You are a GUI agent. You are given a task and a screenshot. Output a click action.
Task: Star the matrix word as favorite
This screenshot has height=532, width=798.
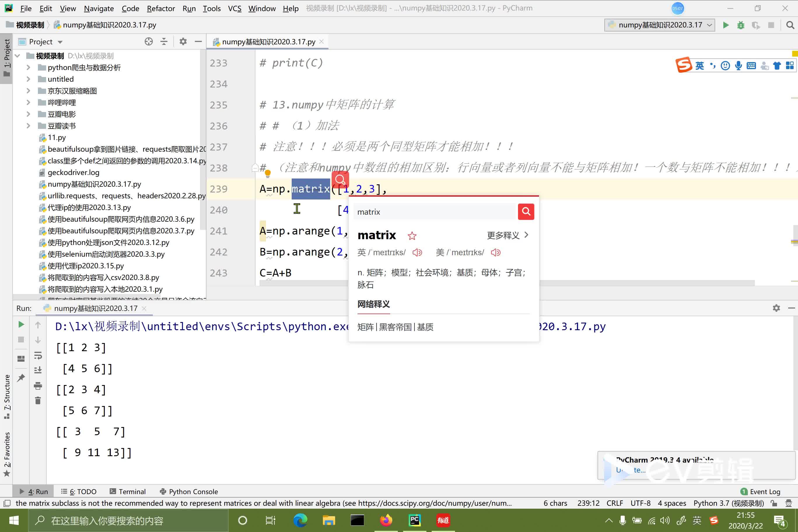412,236
